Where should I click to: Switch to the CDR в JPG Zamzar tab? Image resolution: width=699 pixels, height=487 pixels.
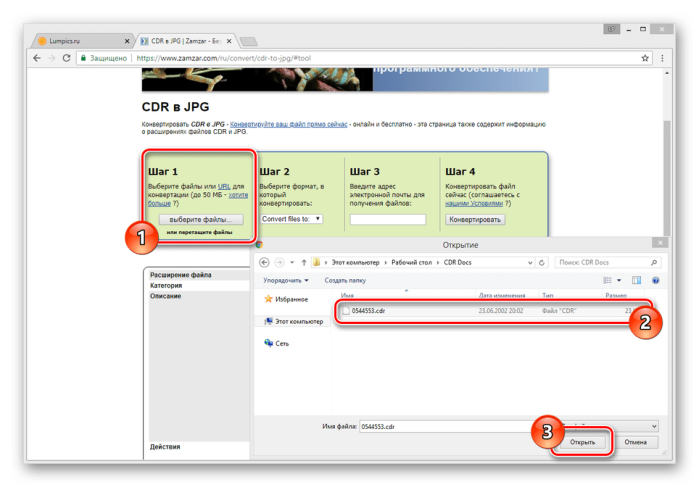tap(186, 41)
